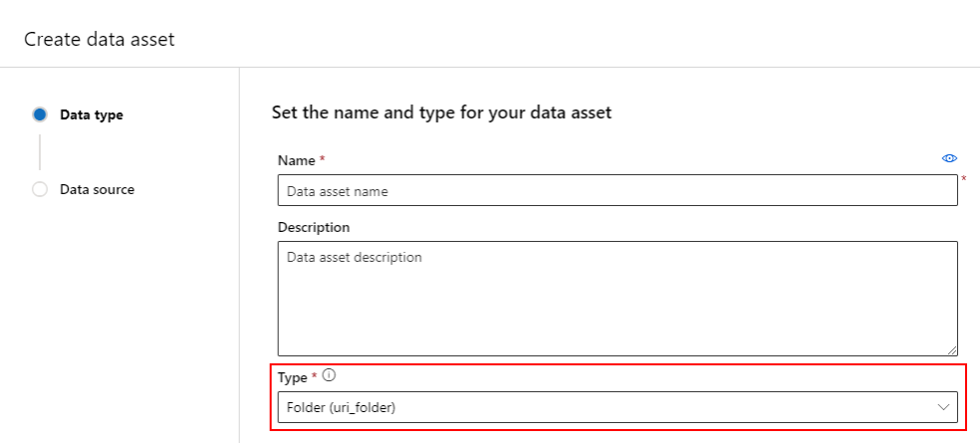The image size is (980, 443).
Task: Click the empty Data source step circle
Action: point(40,189)
